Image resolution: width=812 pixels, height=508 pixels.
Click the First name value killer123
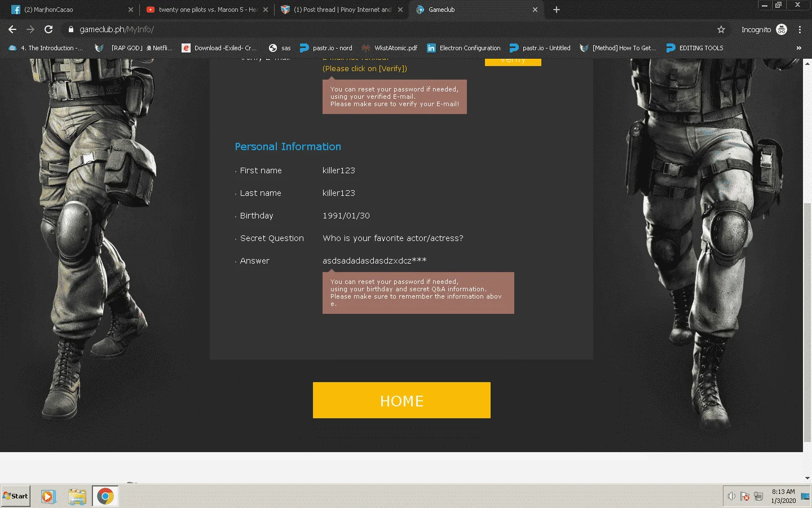[x=338, y=170]
